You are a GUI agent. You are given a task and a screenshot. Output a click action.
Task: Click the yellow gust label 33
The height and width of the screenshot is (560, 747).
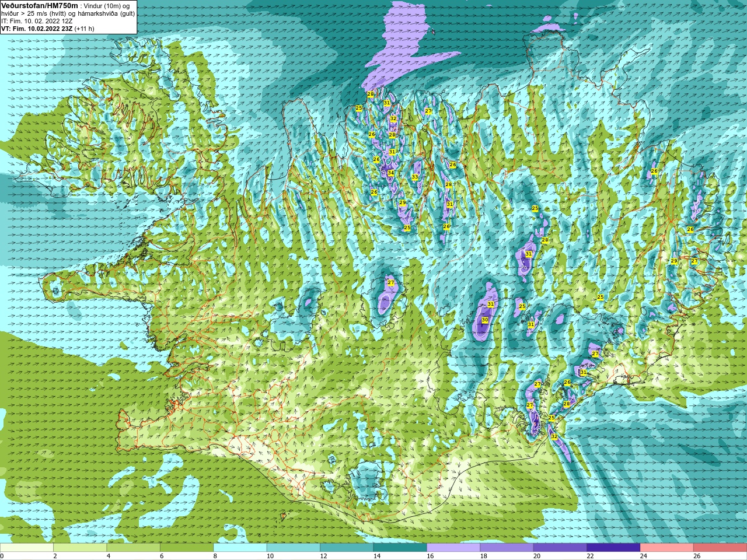point(415,177)
